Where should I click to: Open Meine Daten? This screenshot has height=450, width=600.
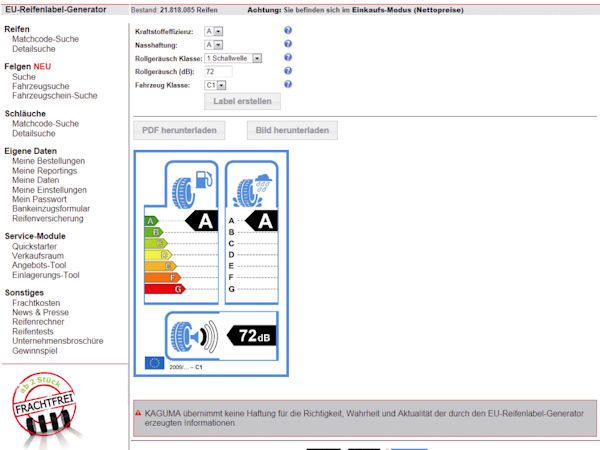36,180
